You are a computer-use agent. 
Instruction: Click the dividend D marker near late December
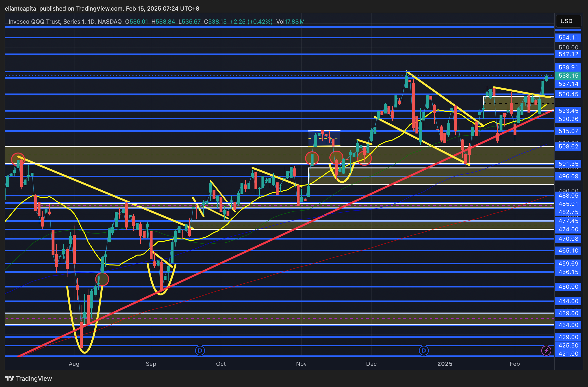coord(424,350)
